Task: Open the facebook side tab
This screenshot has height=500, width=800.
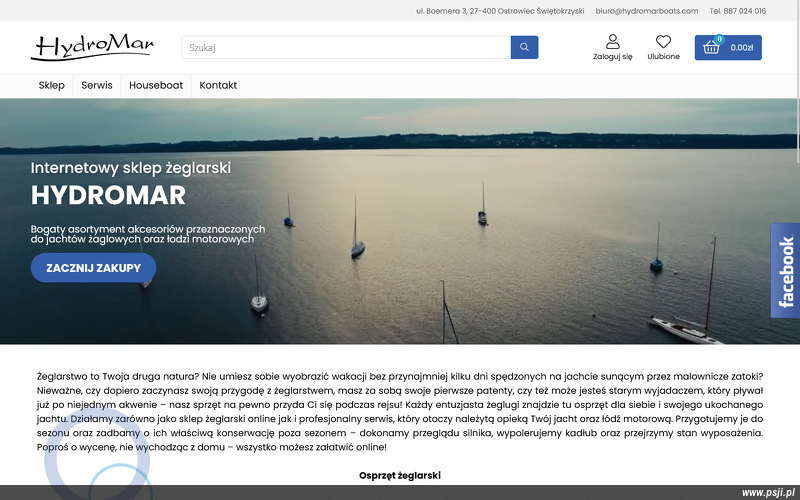Action: point(785,270)
